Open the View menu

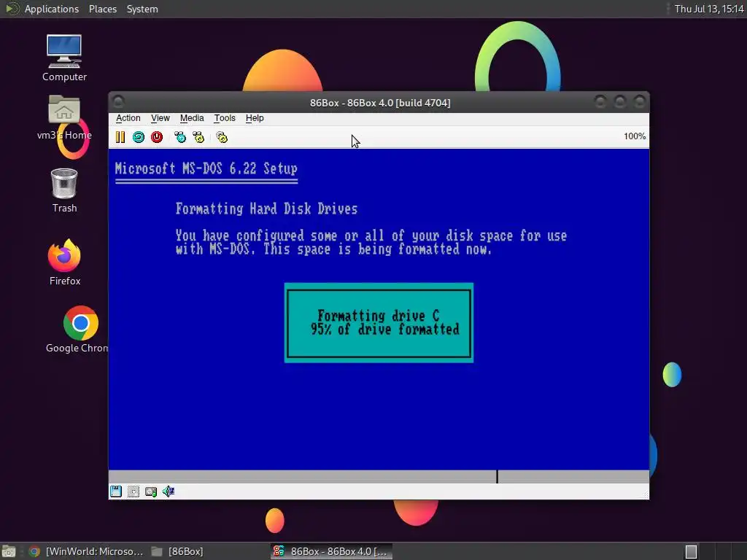coord(160,118)
